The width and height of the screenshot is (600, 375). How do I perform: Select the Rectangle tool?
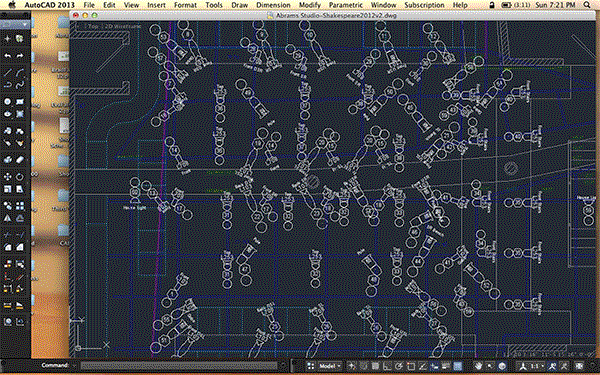tap(20, 101)
